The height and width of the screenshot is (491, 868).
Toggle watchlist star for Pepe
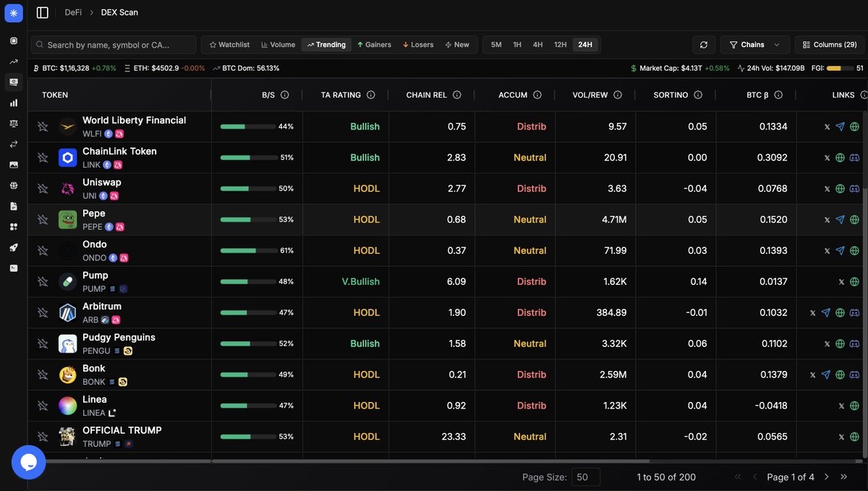coord(43,220)
